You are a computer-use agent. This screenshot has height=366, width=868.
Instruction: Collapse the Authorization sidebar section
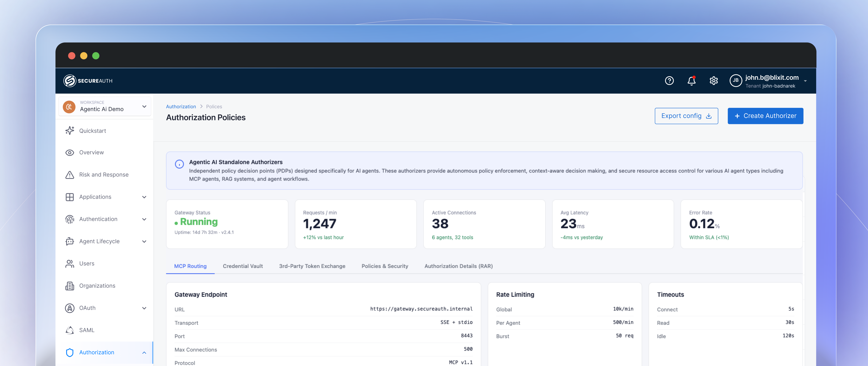144,352
